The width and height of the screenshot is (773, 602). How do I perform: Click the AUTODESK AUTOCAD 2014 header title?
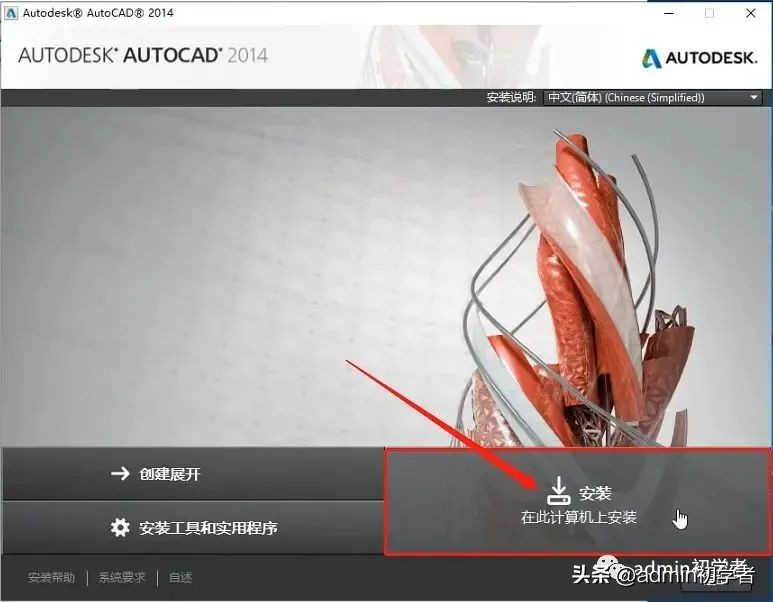[143, 55]
